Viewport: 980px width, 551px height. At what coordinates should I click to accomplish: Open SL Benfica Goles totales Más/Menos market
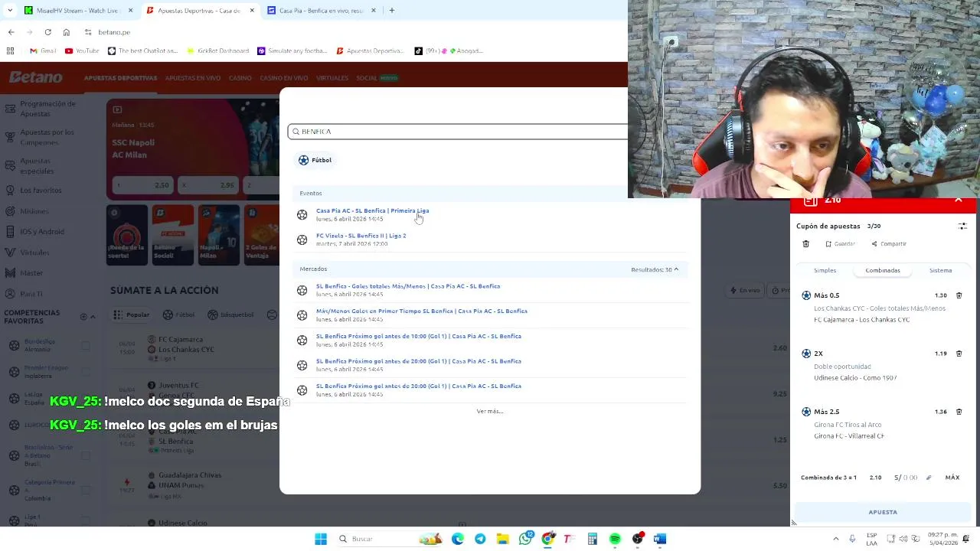pyautogui.click(x=407, y=286)
